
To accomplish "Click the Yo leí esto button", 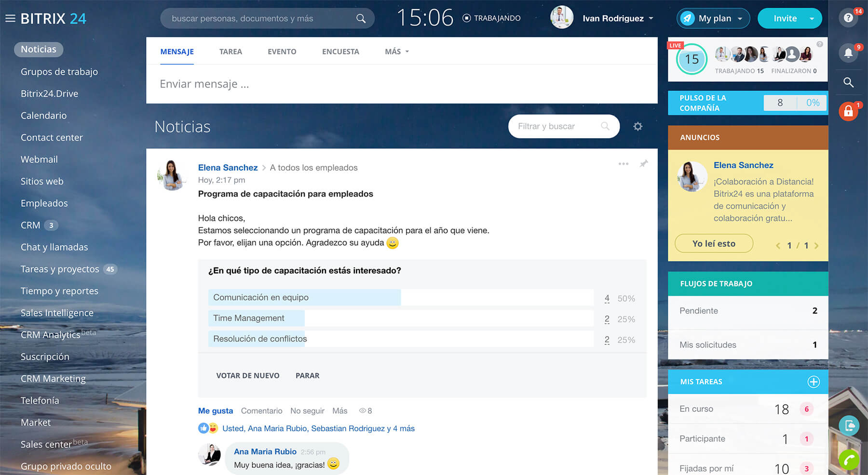I will click(714, 244).
